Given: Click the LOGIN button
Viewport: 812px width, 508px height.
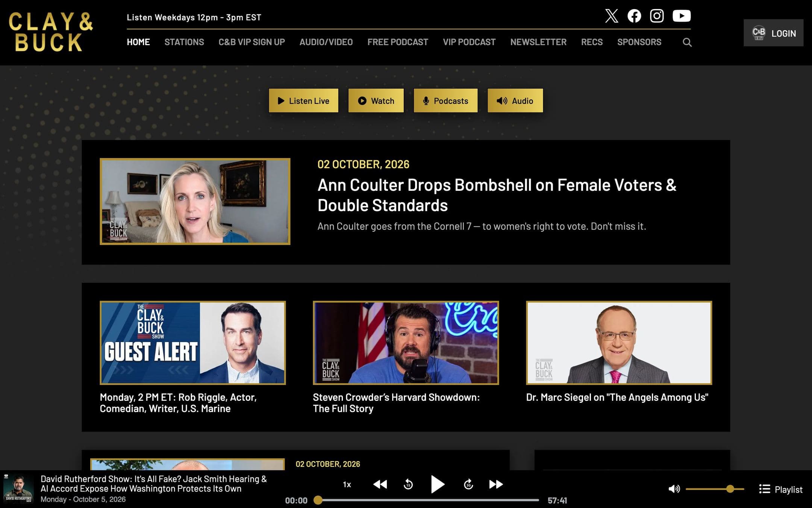Looking at the screenshot, I should (773, 33).
